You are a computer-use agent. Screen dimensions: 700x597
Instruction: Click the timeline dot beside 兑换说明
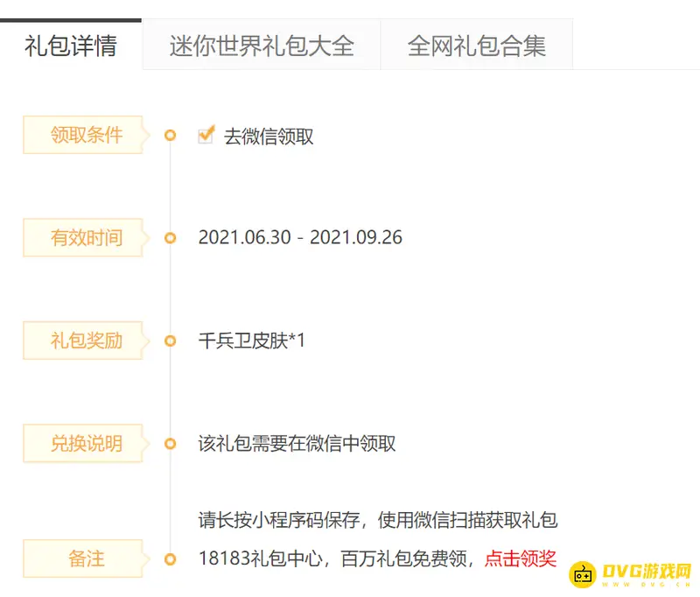[170, 444]
